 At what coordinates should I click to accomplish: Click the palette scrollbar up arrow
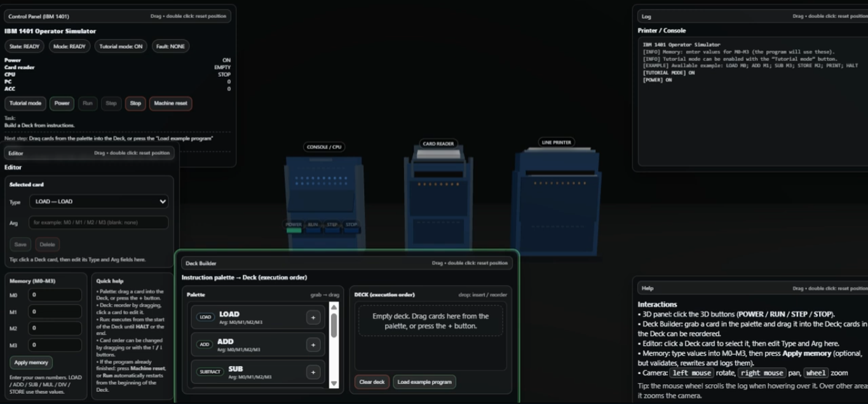pos(334,306)
